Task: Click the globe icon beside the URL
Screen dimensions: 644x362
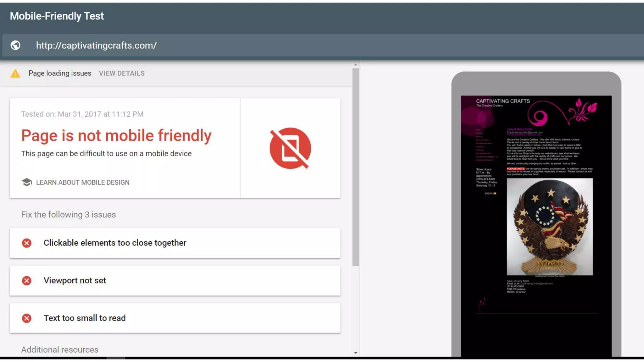Action: coord(15,45)
